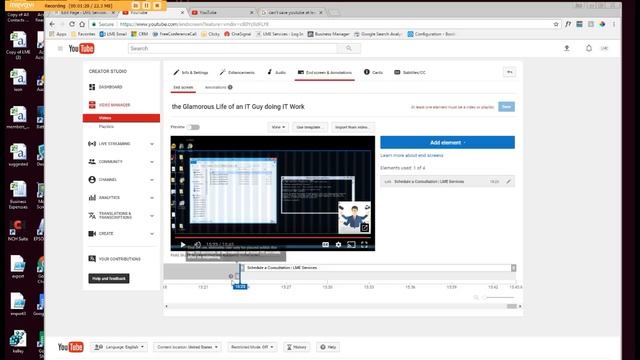Click the YouTube search input field
The height and width of the screenshot is (360, 640).
click(x=233, y=48)
